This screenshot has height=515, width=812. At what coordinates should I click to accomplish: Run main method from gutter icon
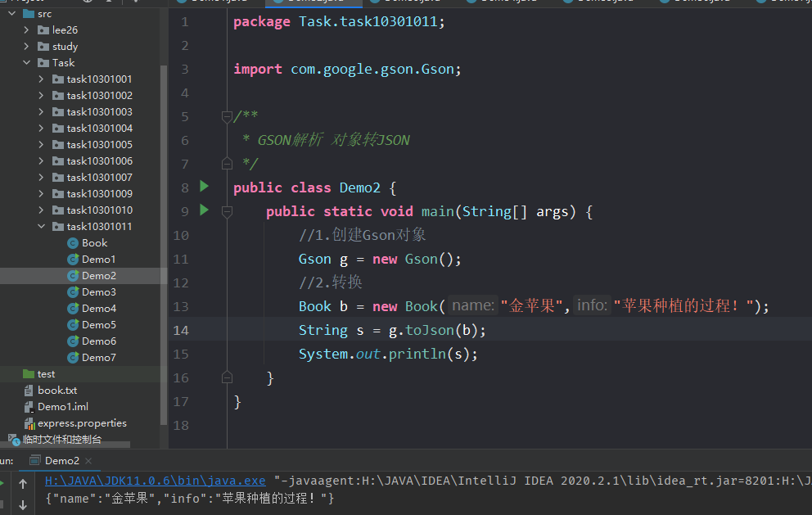tap(204, 210)
